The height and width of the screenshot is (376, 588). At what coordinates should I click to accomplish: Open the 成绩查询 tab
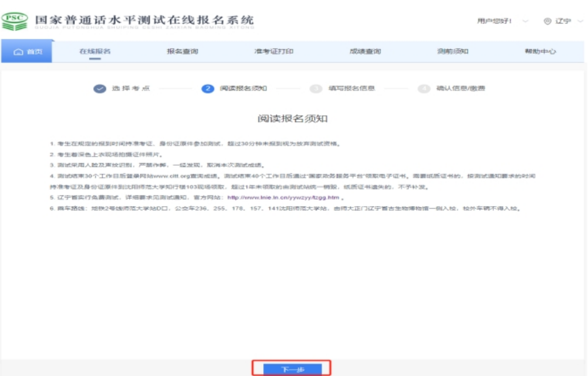point(365,52)
